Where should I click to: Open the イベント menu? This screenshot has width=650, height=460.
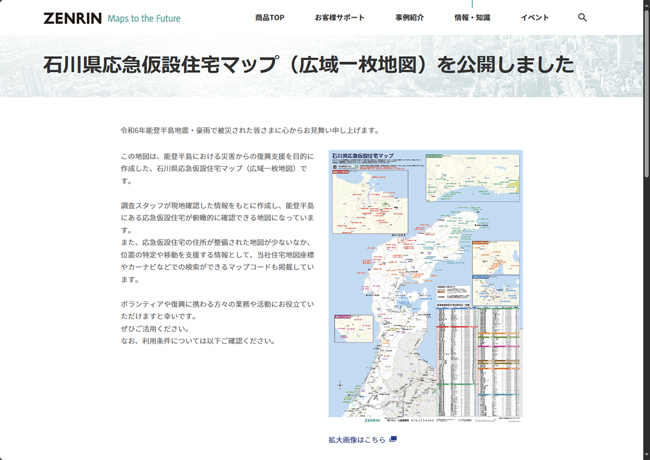[535, 17]
